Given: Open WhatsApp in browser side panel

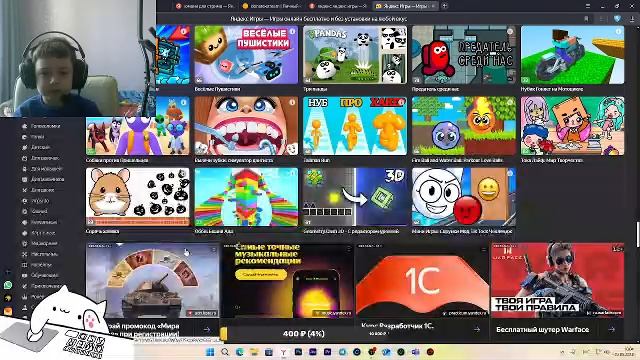Looking at the screenshot, I should click(x=8, y=285).
